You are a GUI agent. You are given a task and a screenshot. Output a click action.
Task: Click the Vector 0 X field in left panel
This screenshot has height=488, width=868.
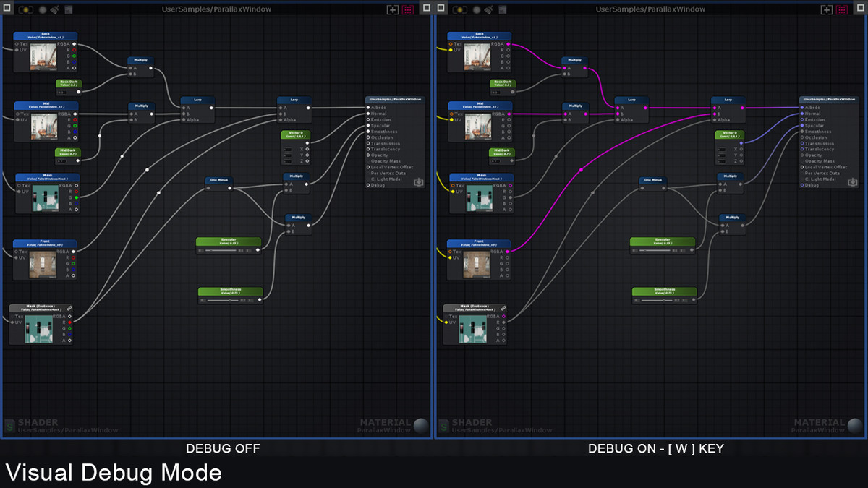click(288, 149)
